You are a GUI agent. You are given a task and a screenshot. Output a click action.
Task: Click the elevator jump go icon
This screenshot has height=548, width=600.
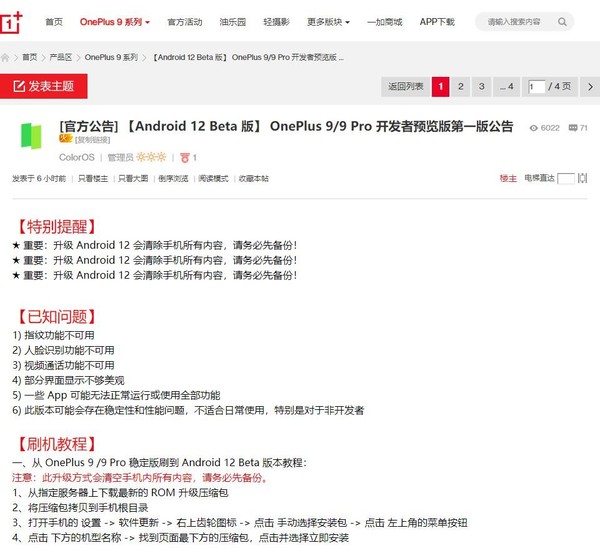582,178
